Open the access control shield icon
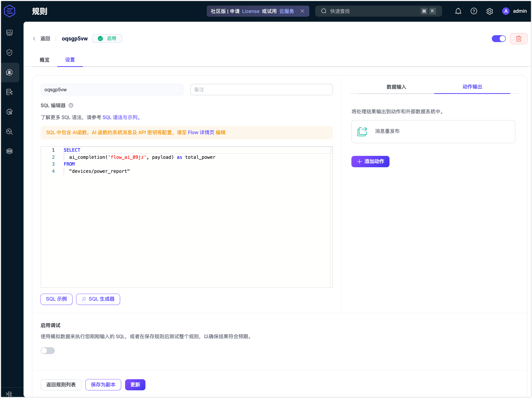This screenshot has height=398, width=532. point(10,52)
